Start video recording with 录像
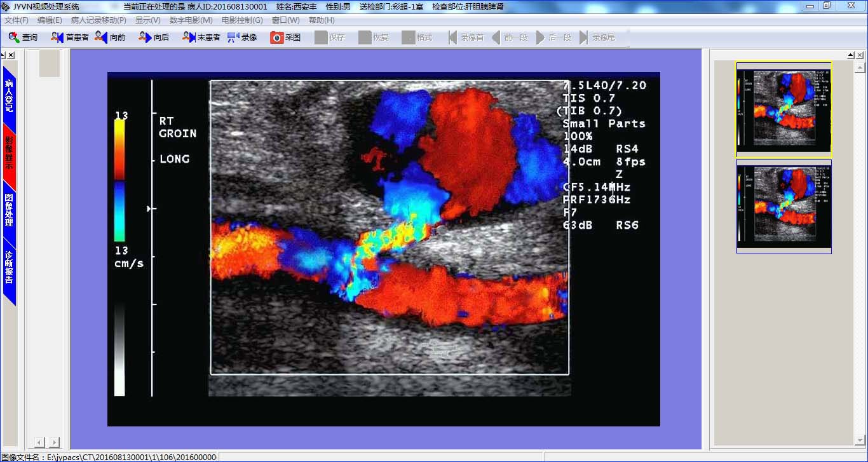 coord(241,37)
